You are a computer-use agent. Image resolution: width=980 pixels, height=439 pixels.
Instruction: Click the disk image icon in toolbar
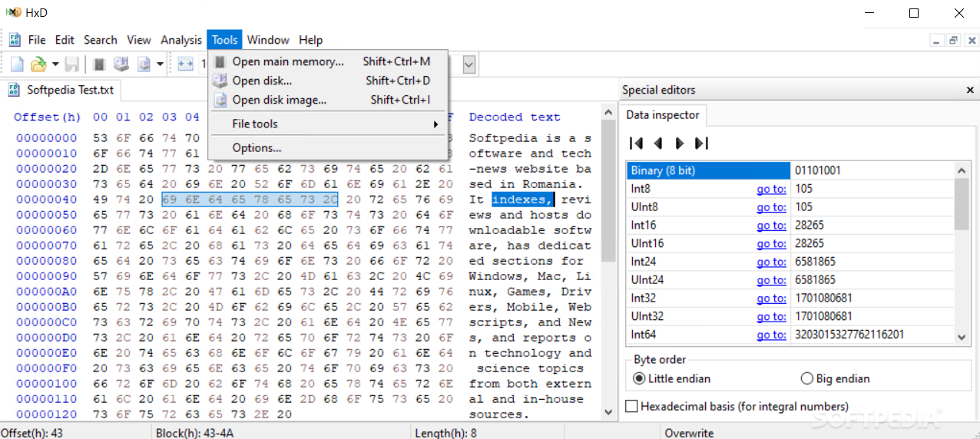144,64
